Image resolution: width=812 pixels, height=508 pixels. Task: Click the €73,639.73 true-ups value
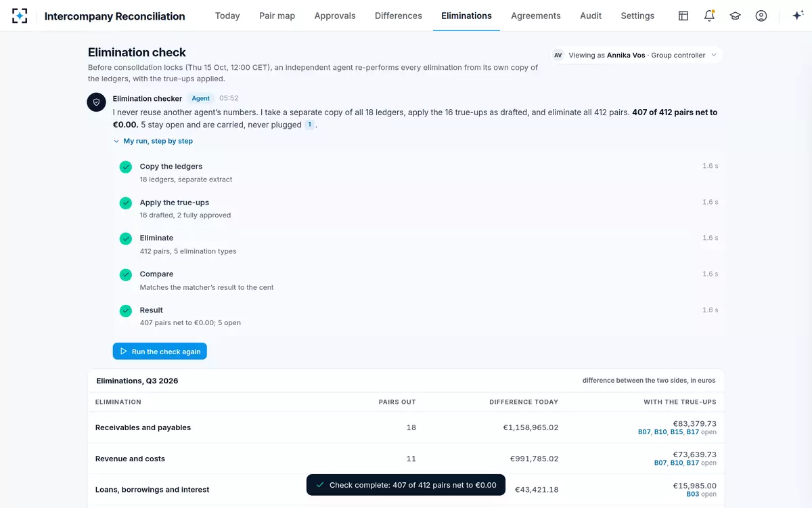coord(695,454)
